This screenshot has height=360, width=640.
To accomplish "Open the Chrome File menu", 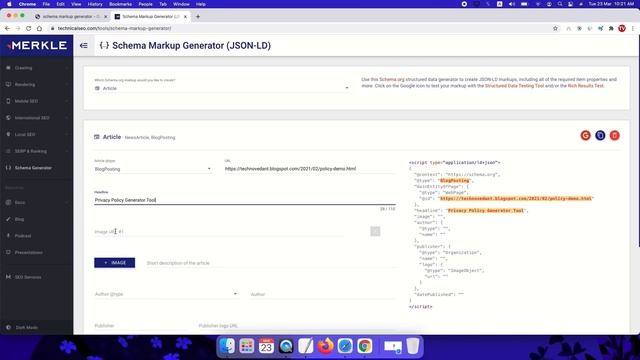I will click(x=46, y=4).
